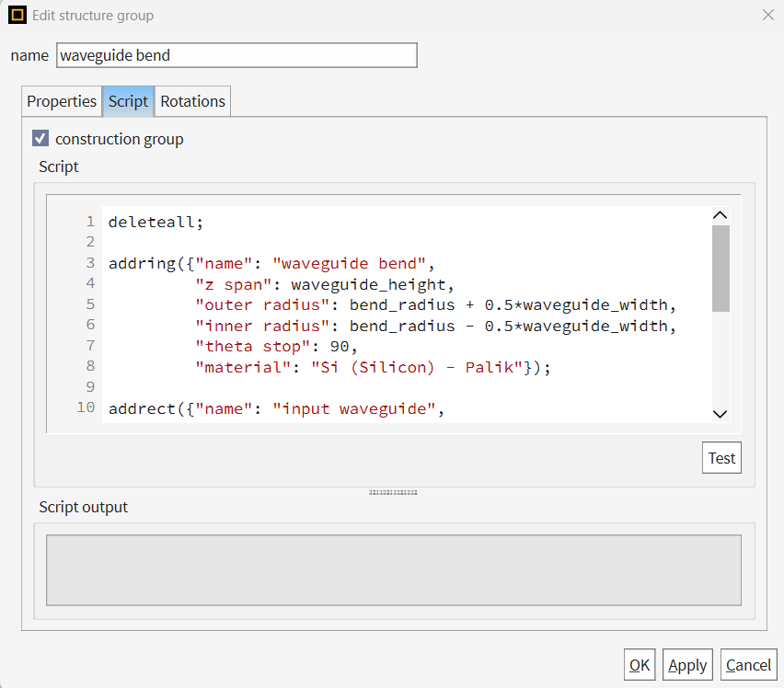The image size is (784, 688).
Task: Toggle the construction group checkbox
Action: point(40,138)
